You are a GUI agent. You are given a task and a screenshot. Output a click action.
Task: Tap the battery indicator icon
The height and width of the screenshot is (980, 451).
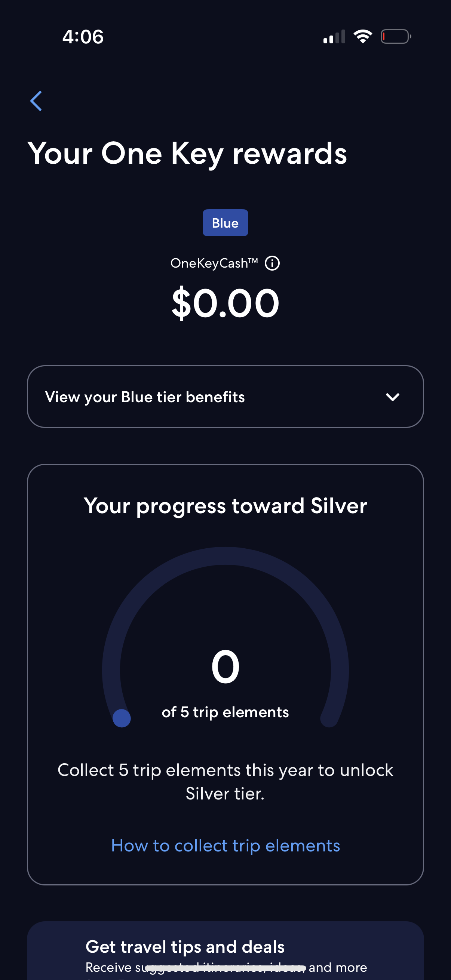pos(395,37)
